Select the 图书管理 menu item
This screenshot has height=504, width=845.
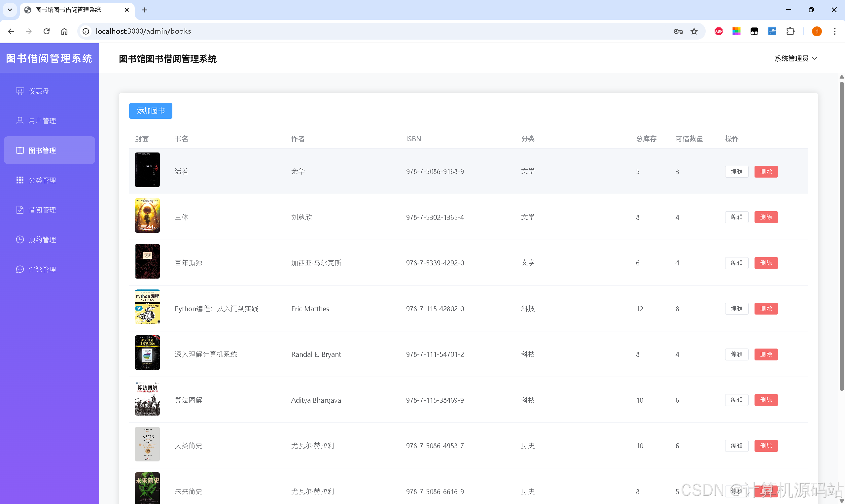point(49,150)
